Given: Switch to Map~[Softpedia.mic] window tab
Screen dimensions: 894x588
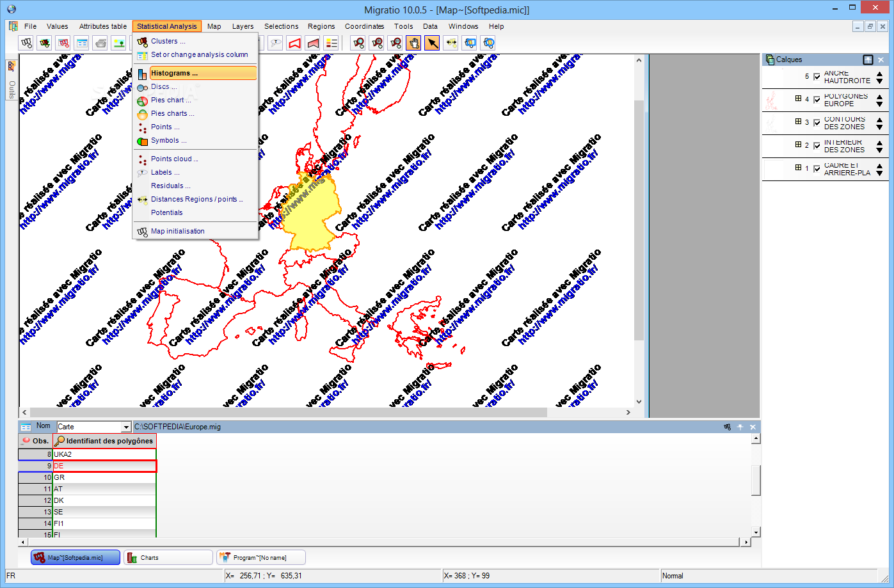Looking at the screenshot, I should [x=76, y=557].
